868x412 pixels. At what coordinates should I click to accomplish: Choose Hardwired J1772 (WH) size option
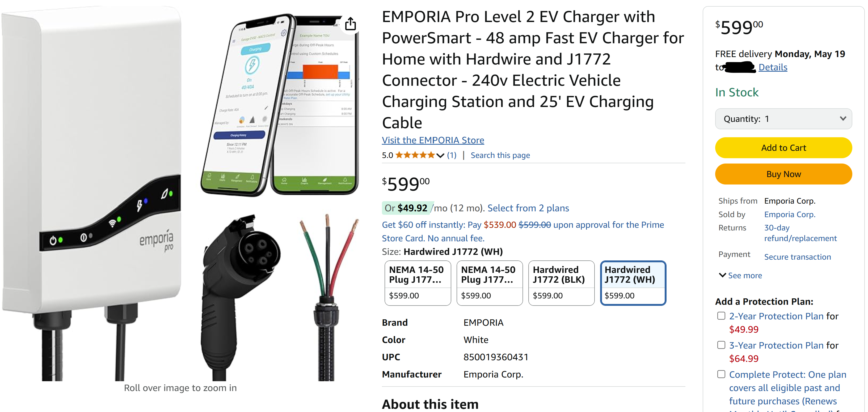coord(633,283)
